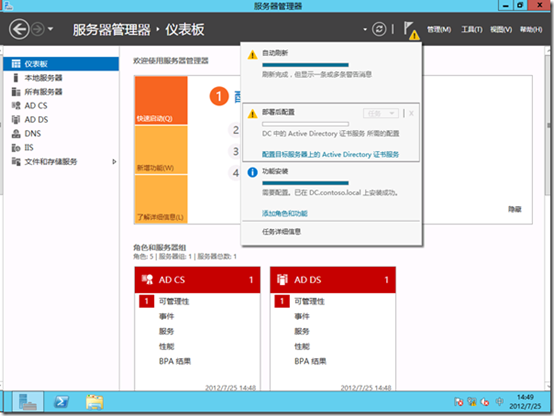Expand the 文件和存储服务 arrow
This screenshot has width=554, height=416.
[x=114, y=162]
